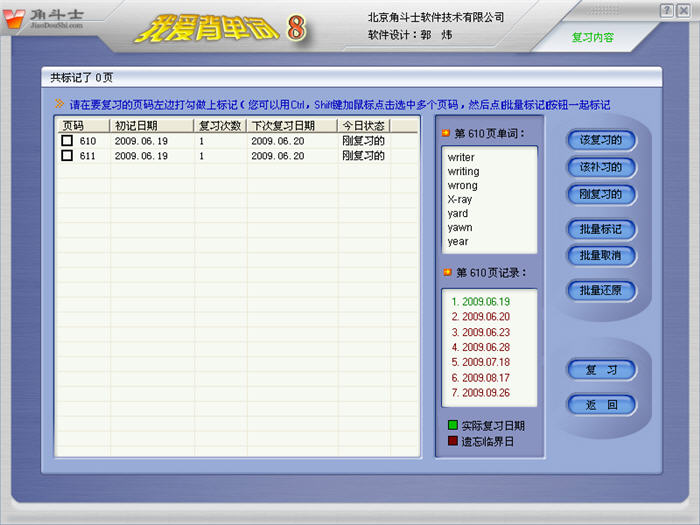This screenshot has width=700, height=525.
Task: Click the 刚复习的 status in row 611
Action: coord(363,155)
